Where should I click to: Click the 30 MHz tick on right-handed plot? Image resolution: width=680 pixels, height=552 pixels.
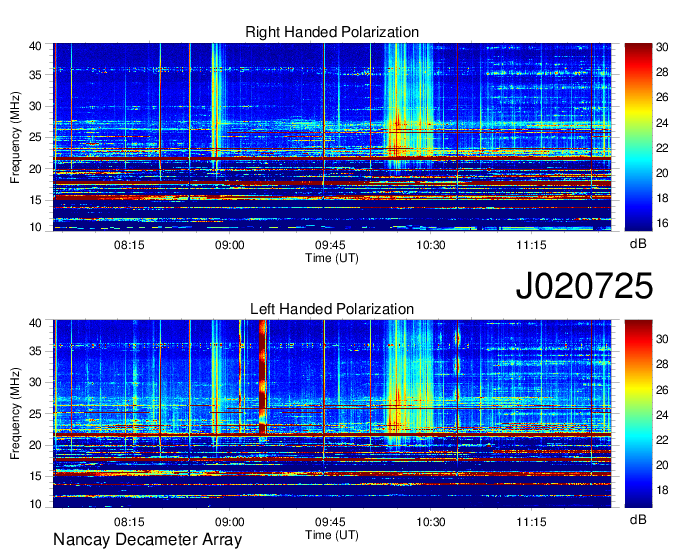[35, 106]
